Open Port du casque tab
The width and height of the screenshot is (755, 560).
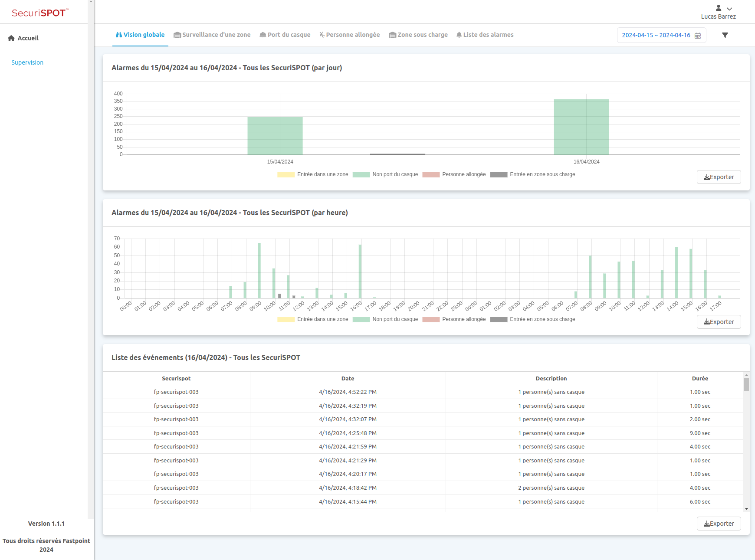(285, 35)
